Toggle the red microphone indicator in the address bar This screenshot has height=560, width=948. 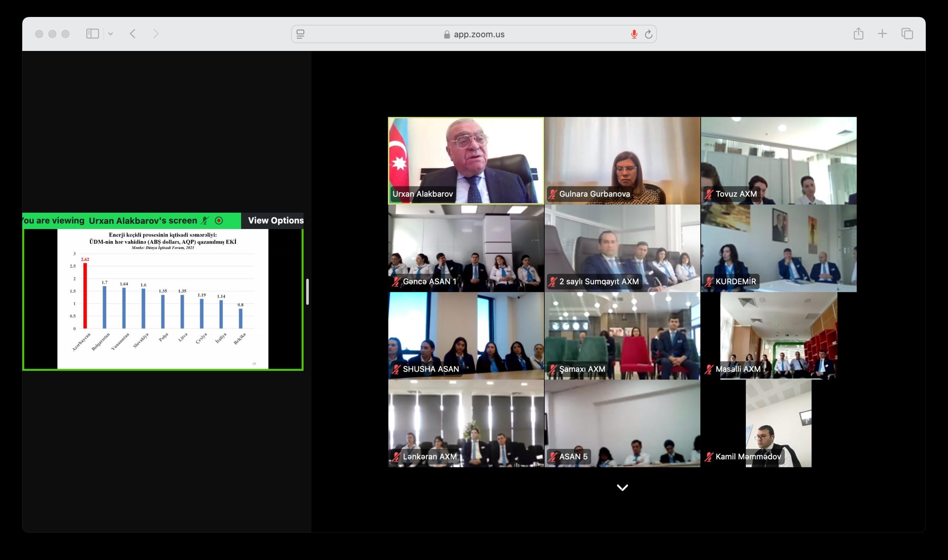pos(634,34)
